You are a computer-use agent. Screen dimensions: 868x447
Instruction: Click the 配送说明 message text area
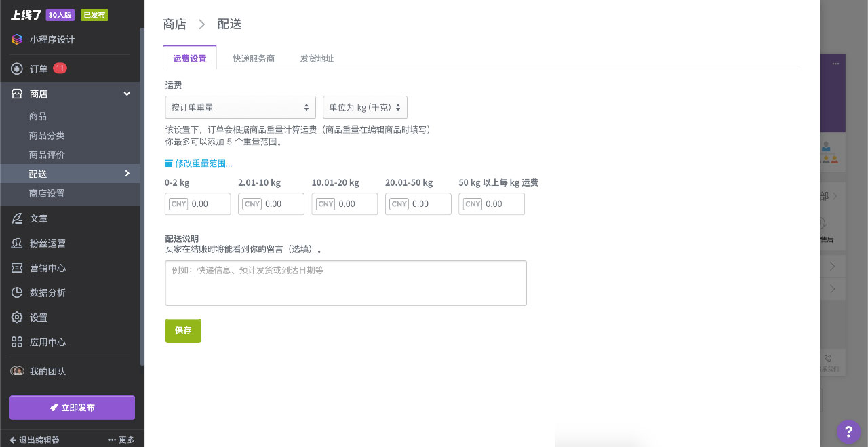coord(346,283)
